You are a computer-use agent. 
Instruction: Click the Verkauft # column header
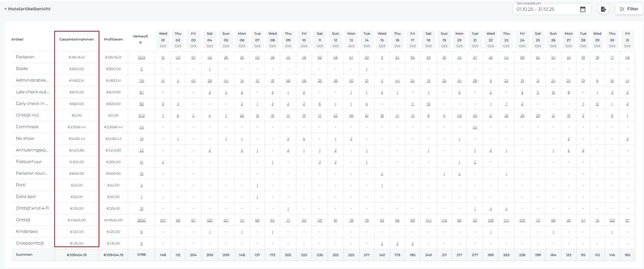coord(140,39)
